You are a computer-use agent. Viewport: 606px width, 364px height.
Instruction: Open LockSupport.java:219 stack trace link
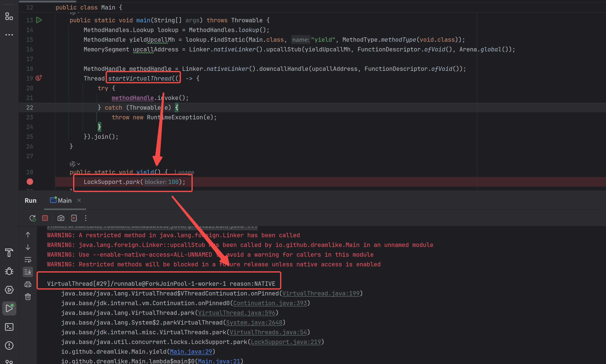pyautogui.click(x=286, y=342)
